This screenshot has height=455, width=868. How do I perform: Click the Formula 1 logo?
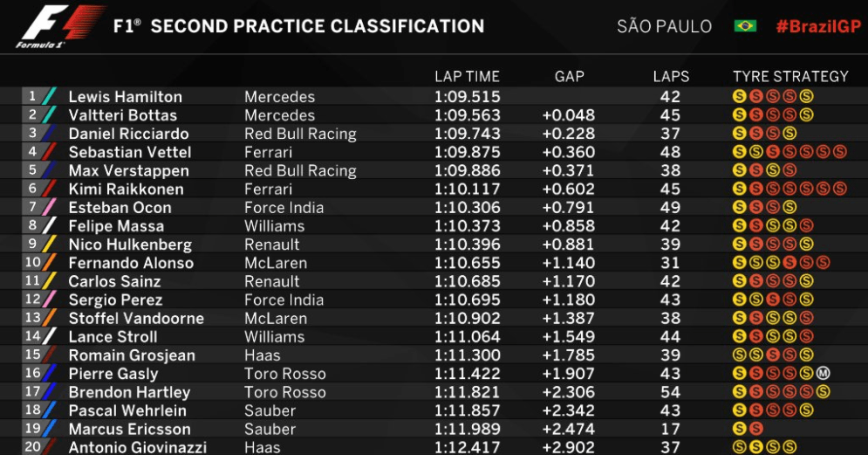[x=60, y=26]
